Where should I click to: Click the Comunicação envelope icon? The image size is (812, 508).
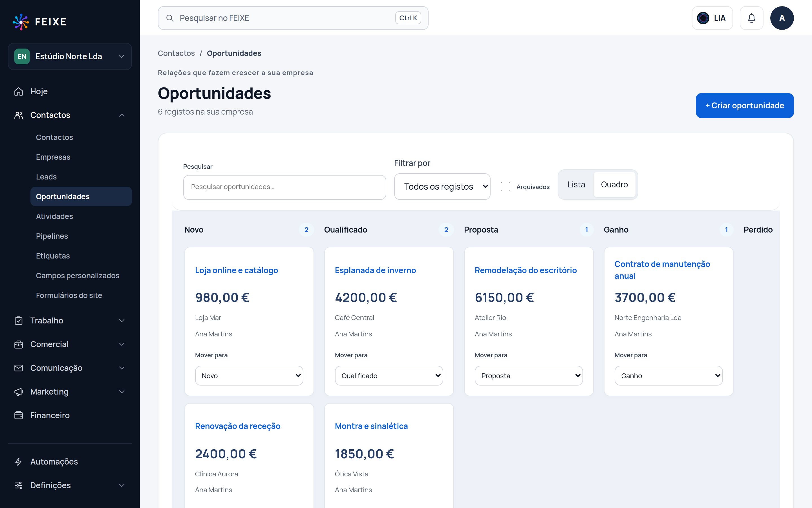[x=19, y=368]
